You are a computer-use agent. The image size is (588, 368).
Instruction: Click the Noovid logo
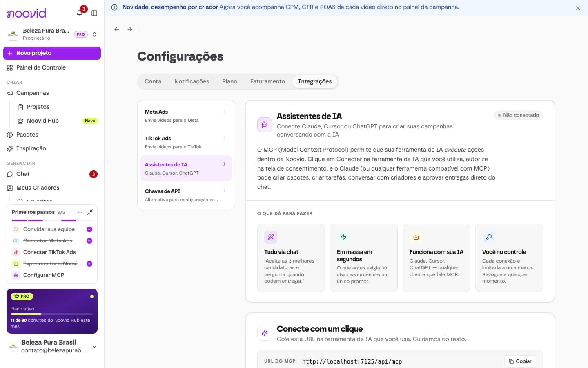click(27, 13)
